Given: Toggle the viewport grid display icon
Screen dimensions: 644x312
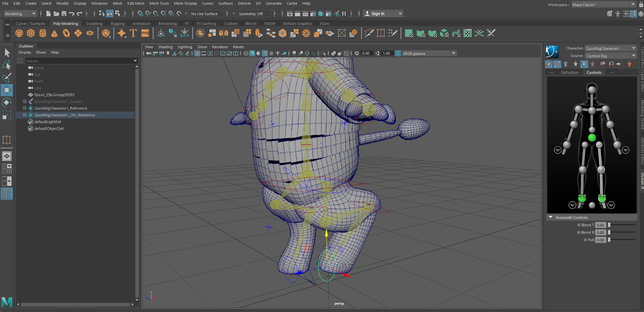Looking at the screenshot, I should pos(197,53).
